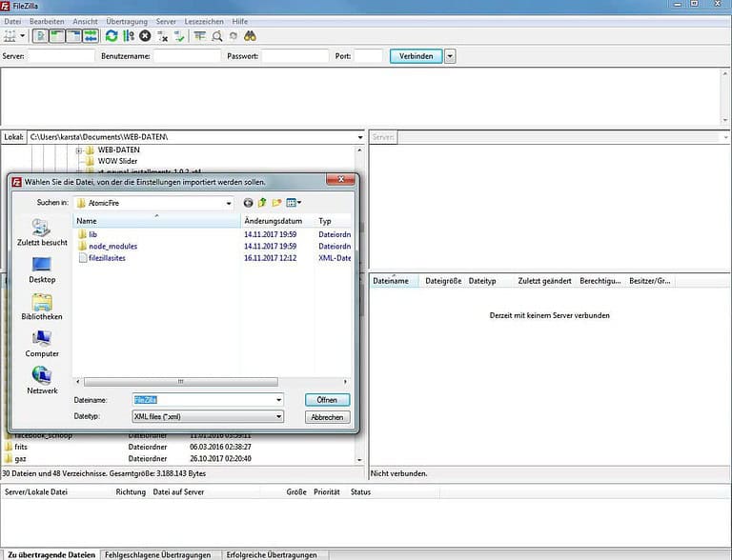
Task: Click the dialog horizontal scrollbar thumb
Action: point(181,382)
